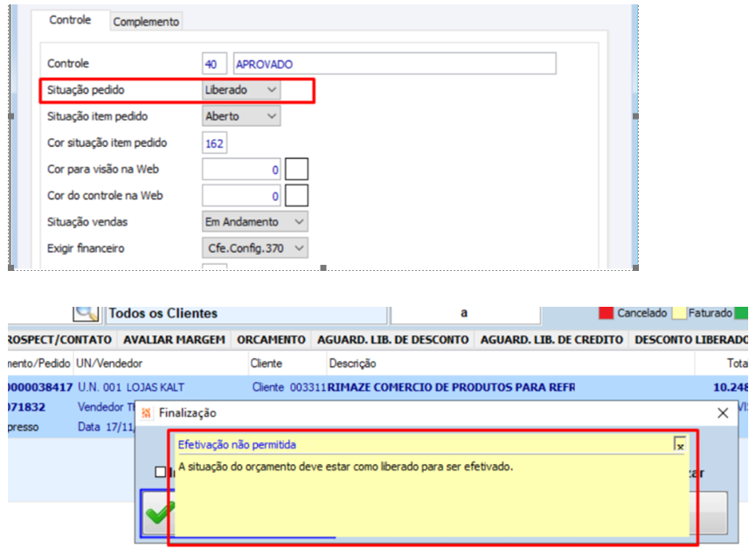Select the DESCONTO LIBERADO tab

[690, 340]
